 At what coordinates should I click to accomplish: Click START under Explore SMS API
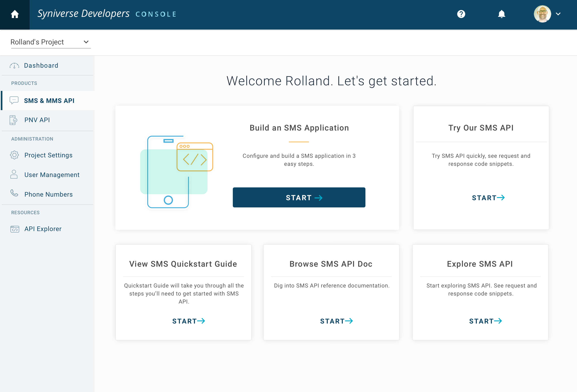[x=485, y=321]
